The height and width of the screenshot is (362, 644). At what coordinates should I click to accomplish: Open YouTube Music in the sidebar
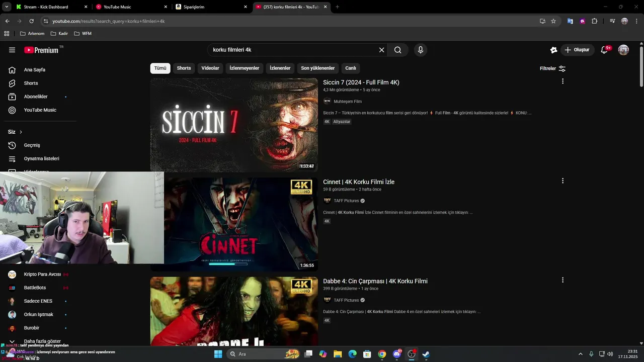click(x=40, y=110)
